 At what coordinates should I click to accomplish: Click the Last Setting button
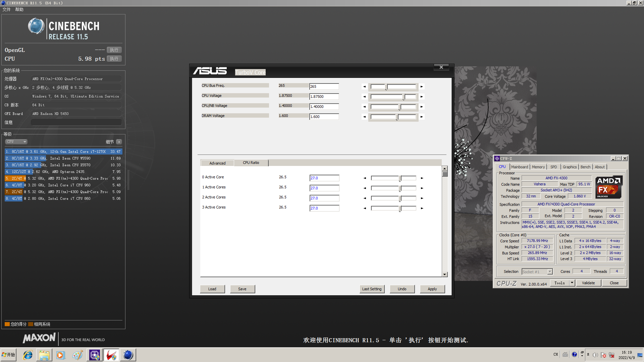[x=372, y=289]
